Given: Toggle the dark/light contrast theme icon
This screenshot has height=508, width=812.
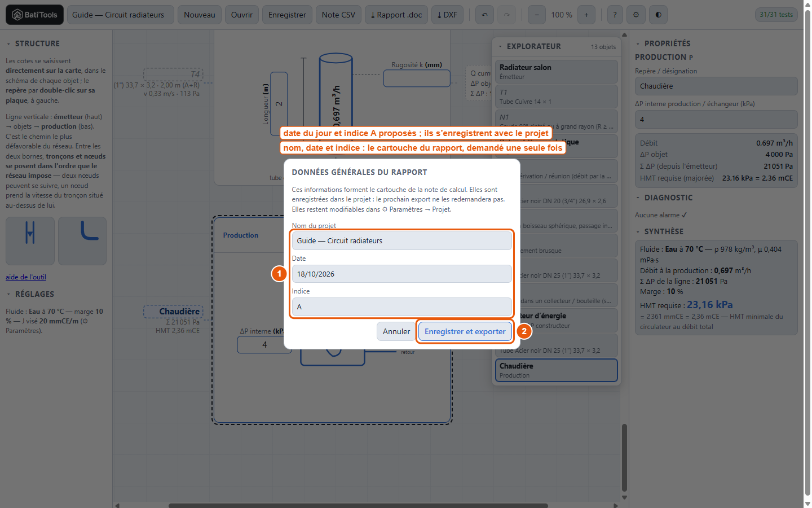Looking at the screenshot, I should 658,15.
